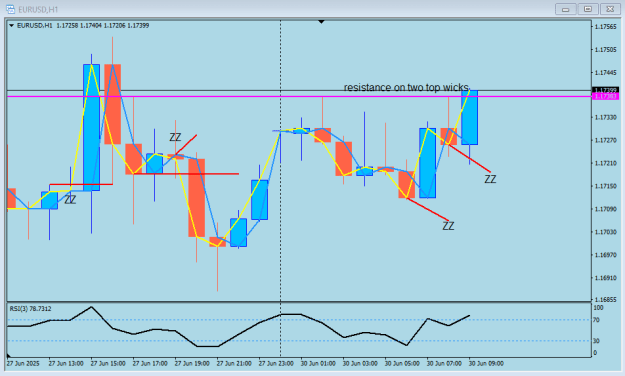Viewport: 625px width, 376px height.
Task: Click the 30 Jun 09:00 time axis label
Action: [x=486, y=364]
